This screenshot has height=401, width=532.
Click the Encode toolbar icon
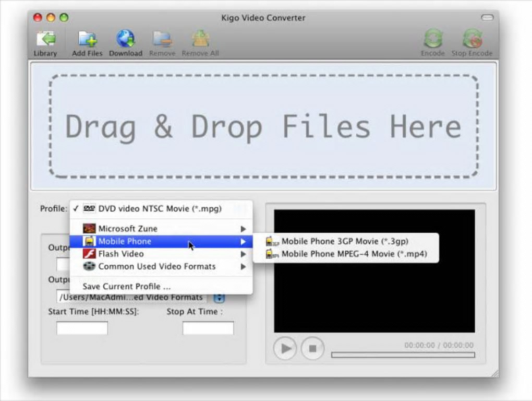point(433,38)
